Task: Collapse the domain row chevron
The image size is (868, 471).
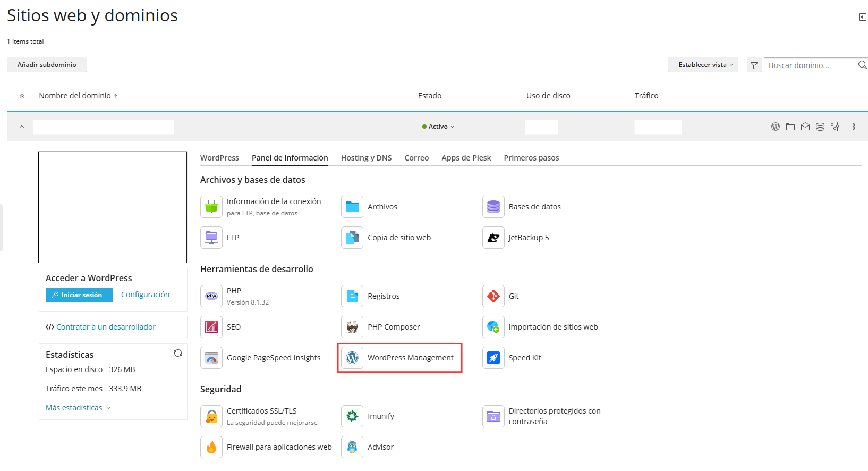Action: click(22, 127)
